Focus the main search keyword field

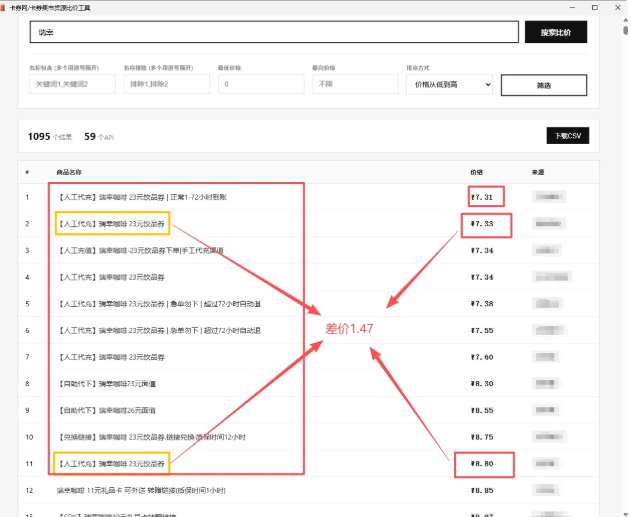pos(272,32)
